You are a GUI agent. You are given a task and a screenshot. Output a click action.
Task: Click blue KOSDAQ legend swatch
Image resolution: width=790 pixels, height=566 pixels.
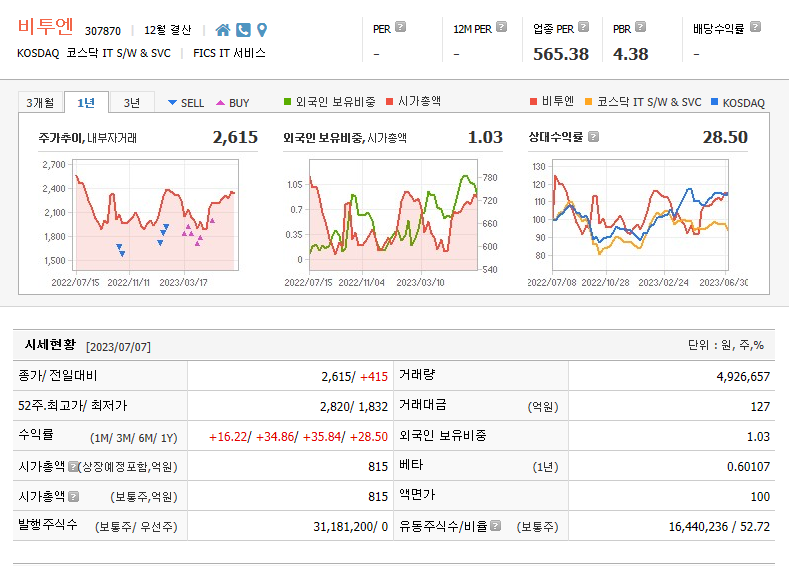714,102
